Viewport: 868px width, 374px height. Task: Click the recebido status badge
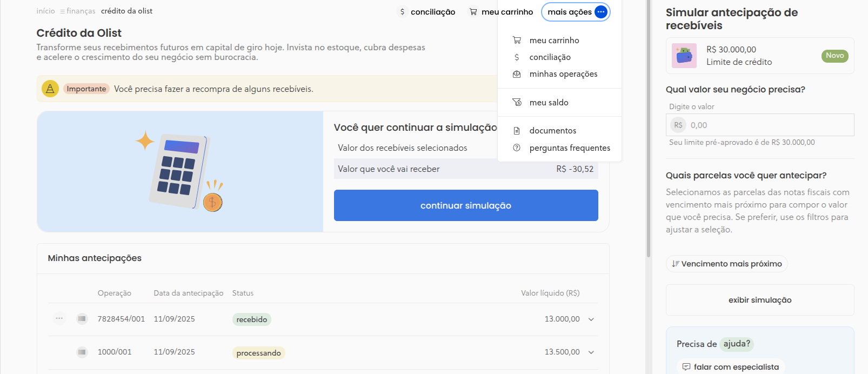(x=252, y=319)
